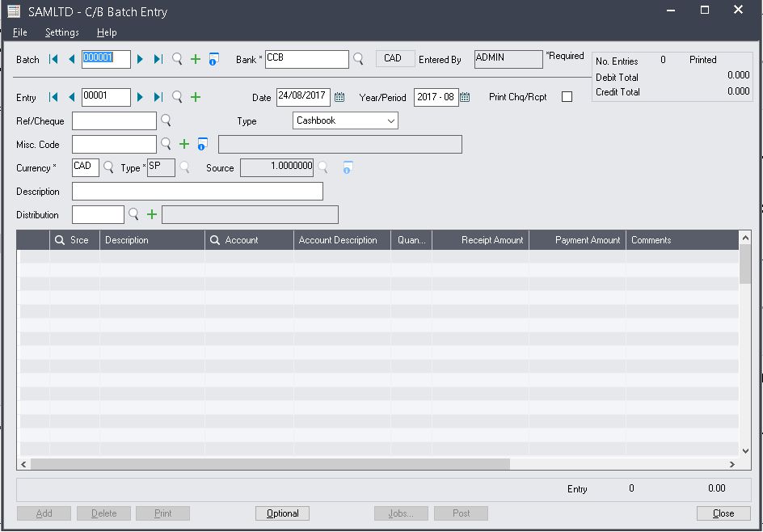Click into the Description text field

tap(197, 192)
